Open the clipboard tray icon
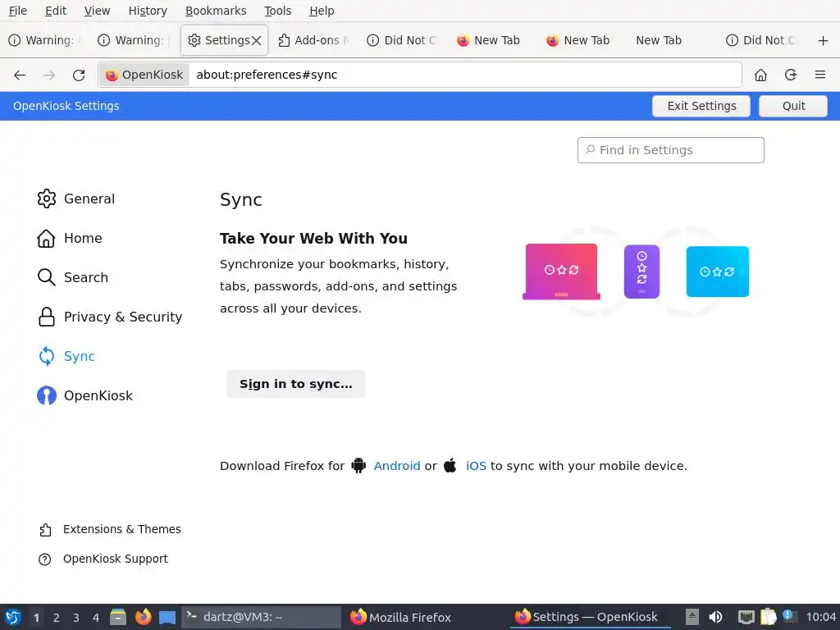Screen dimensions: 840x630 pos(768,617)
